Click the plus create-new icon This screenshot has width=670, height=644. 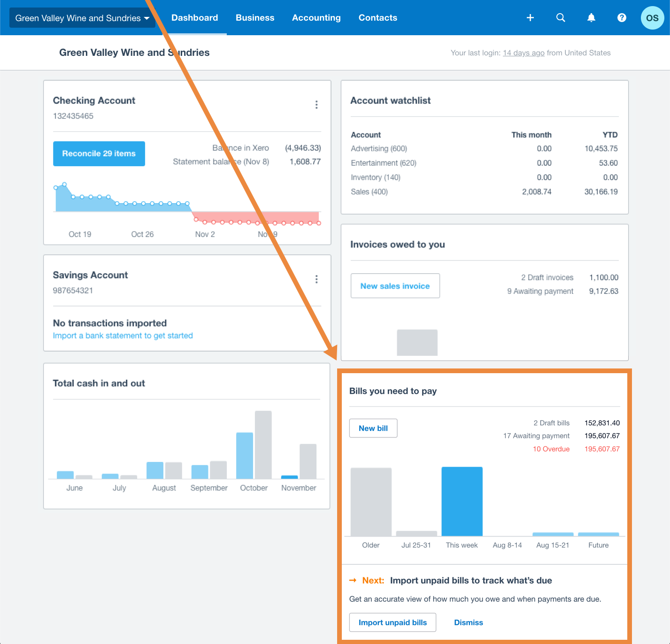point(530,18)
